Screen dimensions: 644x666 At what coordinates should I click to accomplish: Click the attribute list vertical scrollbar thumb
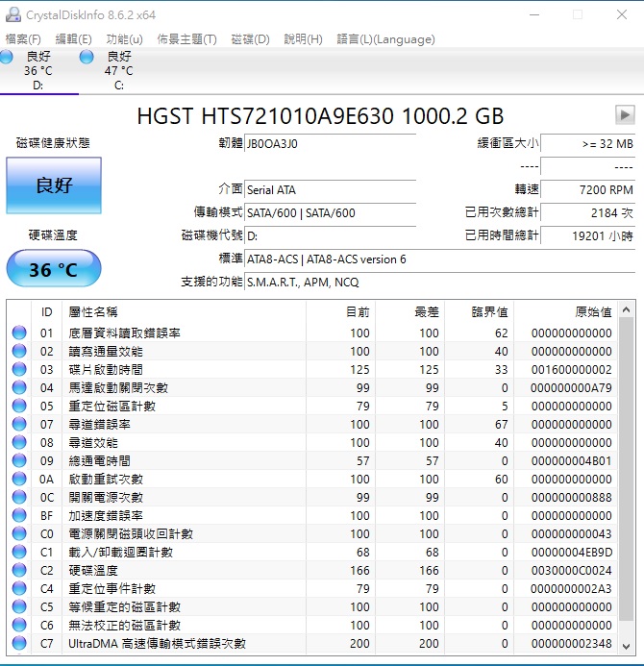click(x=626, y=469)
